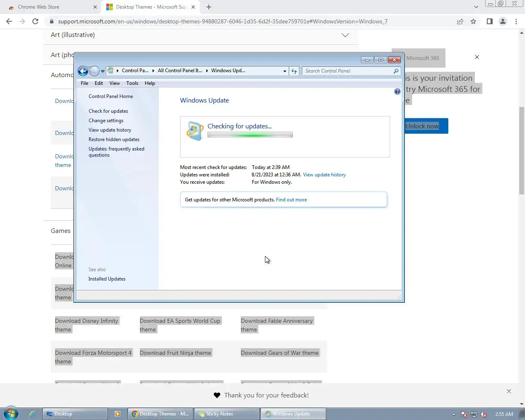The width and height of the screenshot is (525, 420).
Task: Click Find out more link
Action: click(291, 200)
